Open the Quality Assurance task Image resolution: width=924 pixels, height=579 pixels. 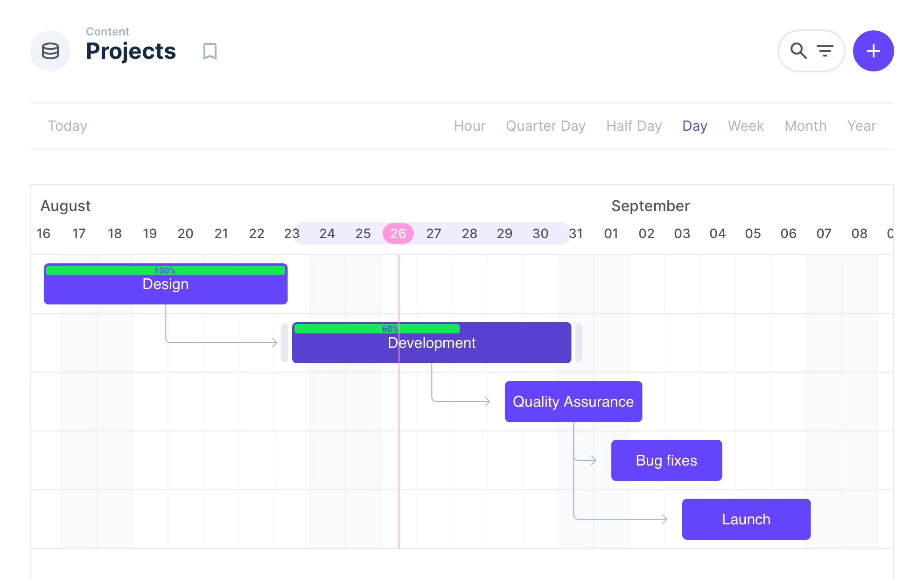574,402
